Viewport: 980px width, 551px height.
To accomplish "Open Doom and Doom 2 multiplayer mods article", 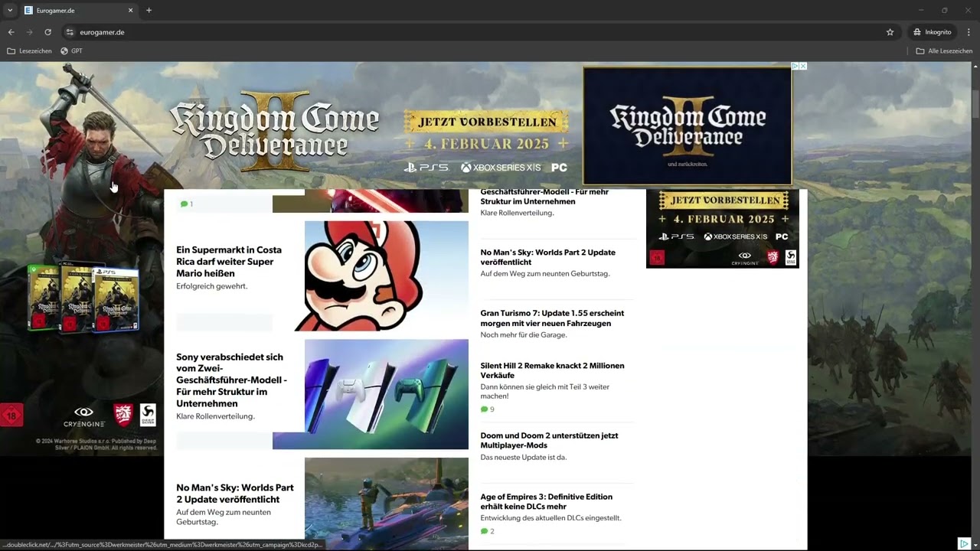I will 549,440.
